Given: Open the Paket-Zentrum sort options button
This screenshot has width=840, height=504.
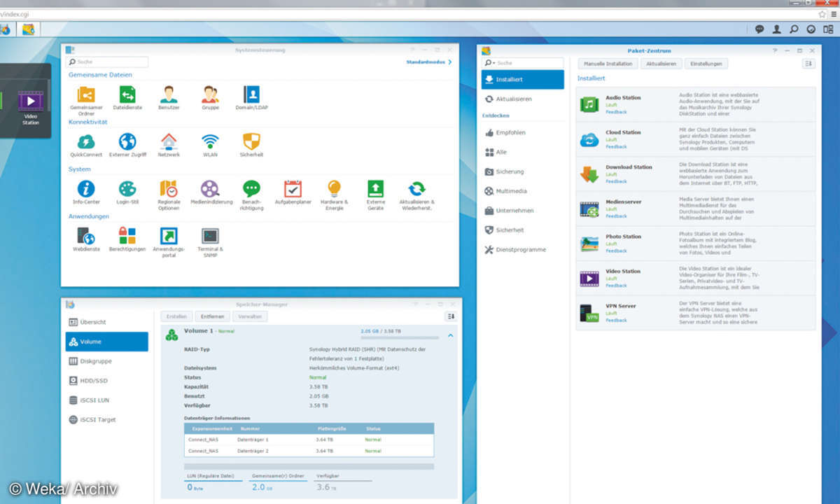Looking at the screenshot, I should click(x=808, y=63).
